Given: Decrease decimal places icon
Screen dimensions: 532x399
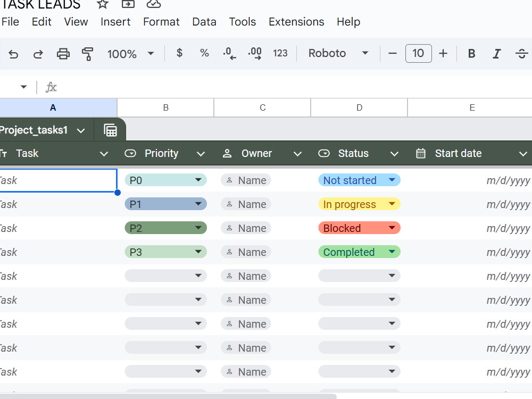Looking at the screenshot, I should [x=230, y=54].
